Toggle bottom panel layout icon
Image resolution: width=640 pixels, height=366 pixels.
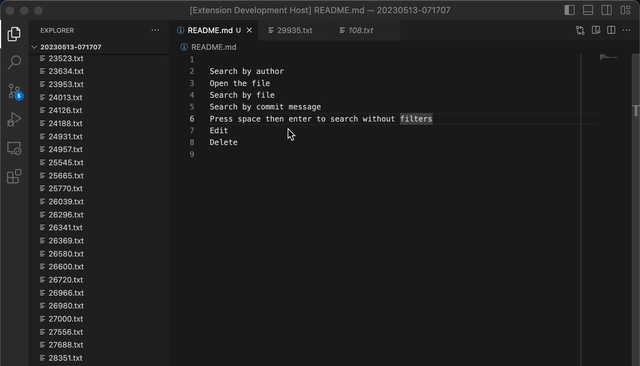tap(588, 10)
